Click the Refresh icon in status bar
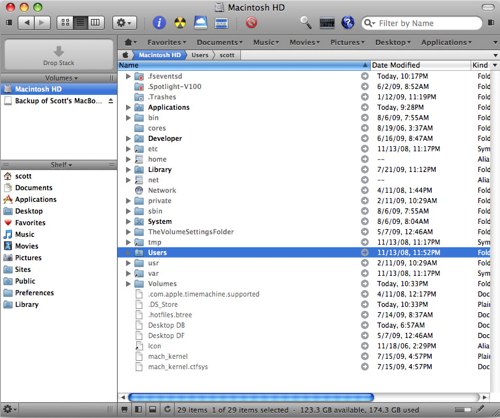The height and width of the screenshot is (418, 500). (168, 409)
